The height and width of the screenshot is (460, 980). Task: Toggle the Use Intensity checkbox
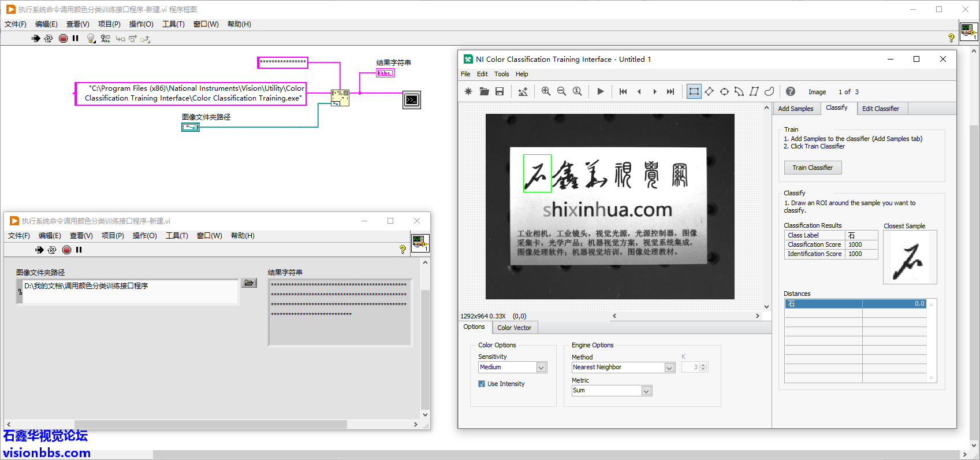(482, 384)
